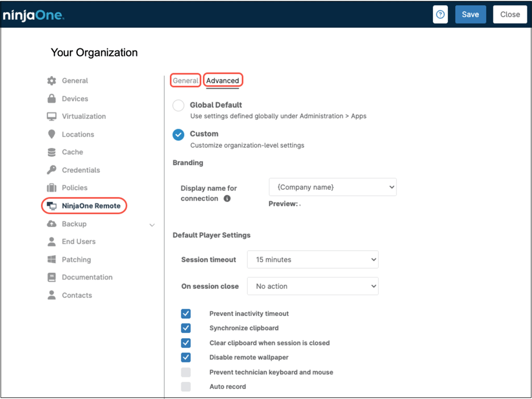Open Locations via the pin icon

coord(52,134)
